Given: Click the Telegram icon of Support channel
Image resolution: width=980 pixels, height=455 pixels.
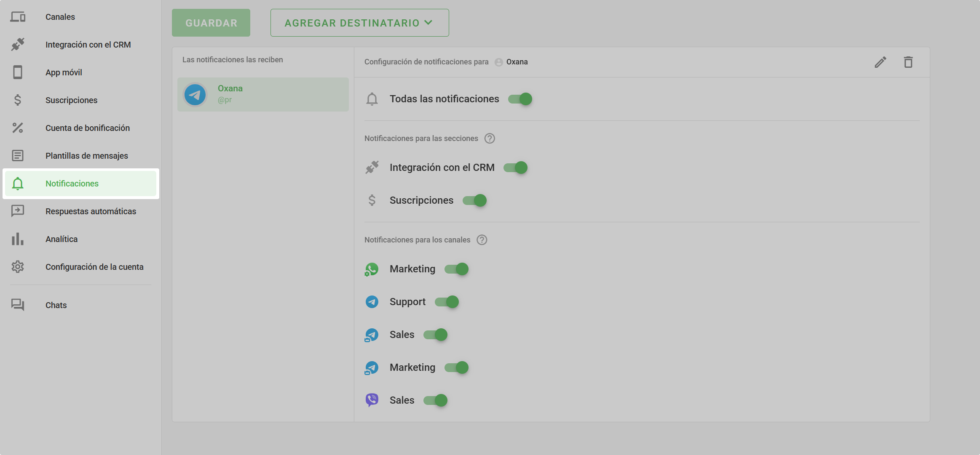Looking at the screenshot, I should click(x=372, y=302).
